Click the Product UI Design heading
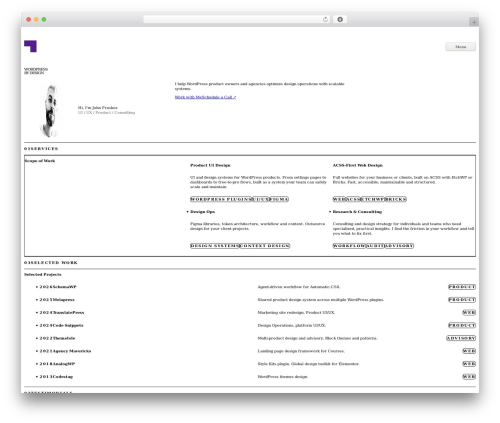Viewport: 500px width, 423px height. 210,165
